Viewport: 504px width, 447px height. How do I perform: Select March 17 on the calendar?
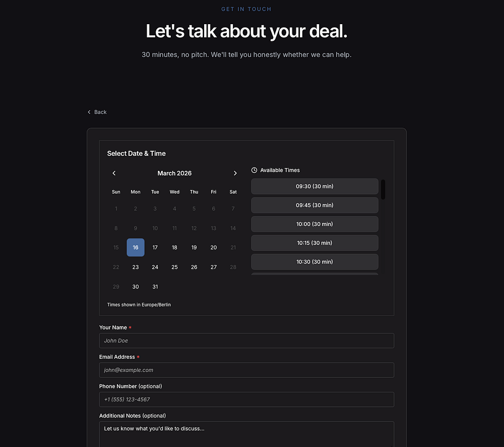(x=155, y=247)
